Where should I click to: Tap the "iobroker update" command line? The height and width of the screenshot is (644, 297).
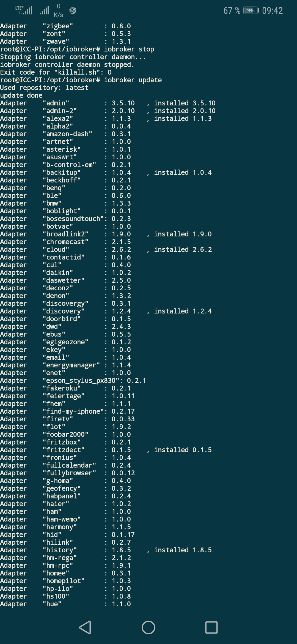coord(81,80)
